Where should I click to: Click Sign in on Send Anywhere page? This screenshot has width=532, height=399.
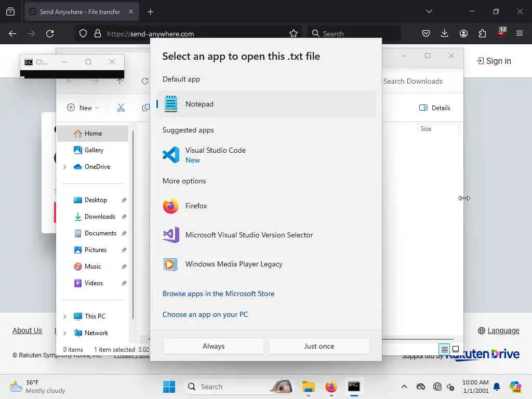(494, 61)
